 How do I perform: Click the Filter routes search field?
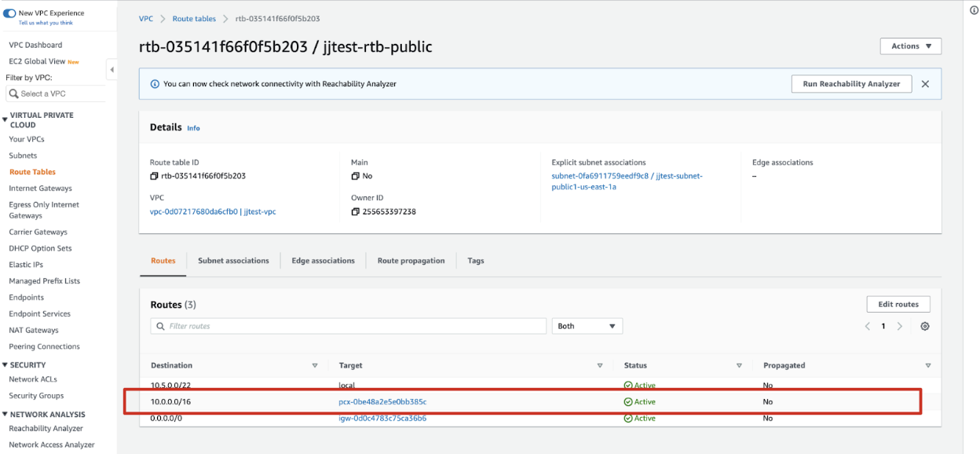click(348, 326)
